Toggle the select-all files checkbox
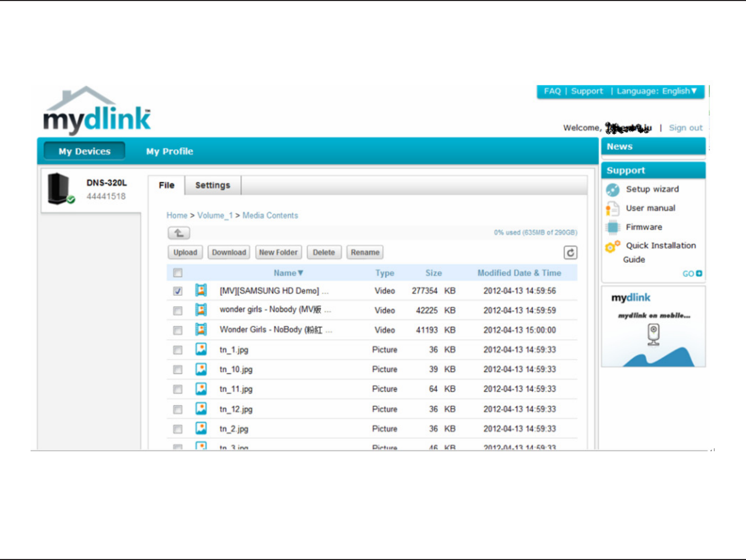This screenshot has height=560, width=746. pyautogui.click(x=178, y=273)
